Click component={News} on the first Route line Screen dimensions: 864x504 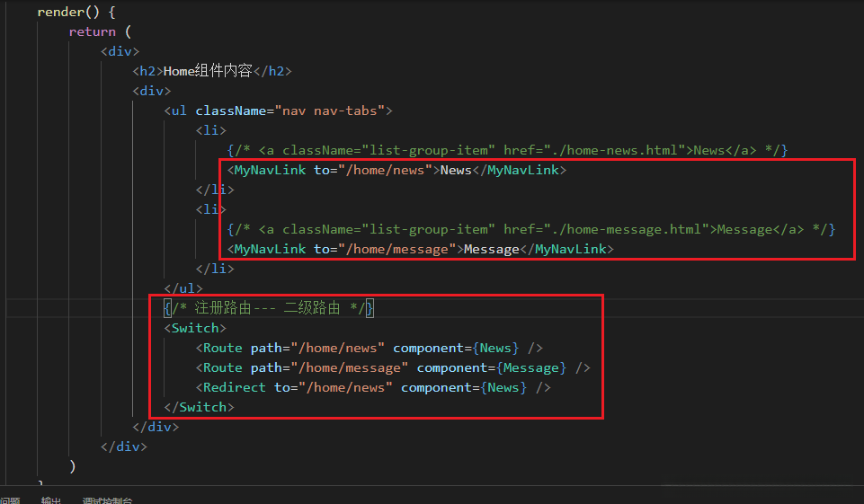click(456, 348)
